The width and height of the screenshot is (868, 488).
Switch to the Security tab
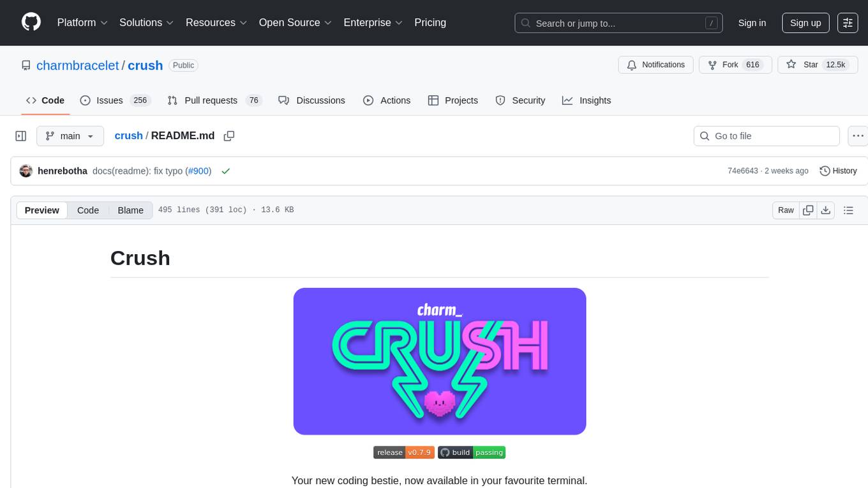[x=520, y=100]
